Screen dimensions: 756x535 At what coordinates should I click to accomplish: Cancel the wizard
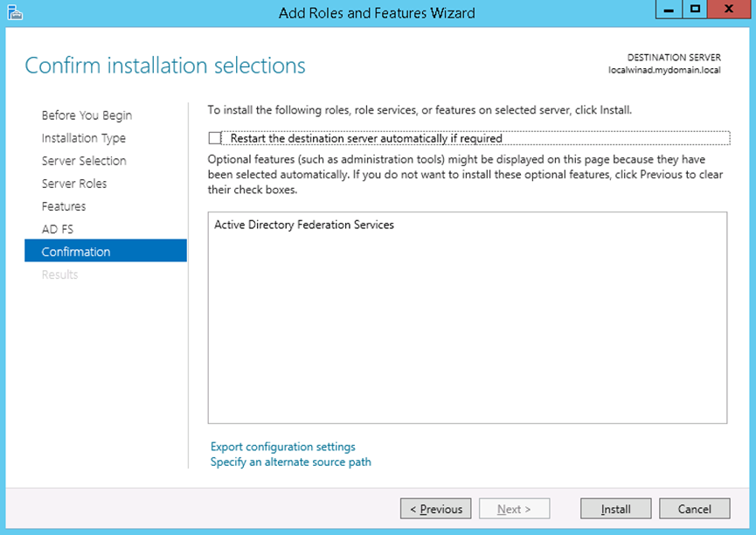coord(695,509)
